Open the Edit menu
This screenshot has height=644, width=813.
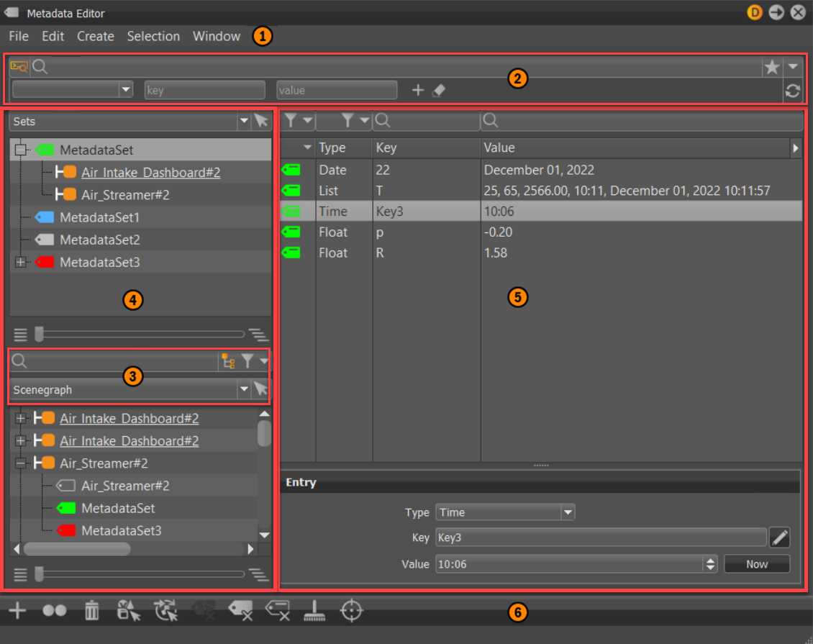(53, 36)
